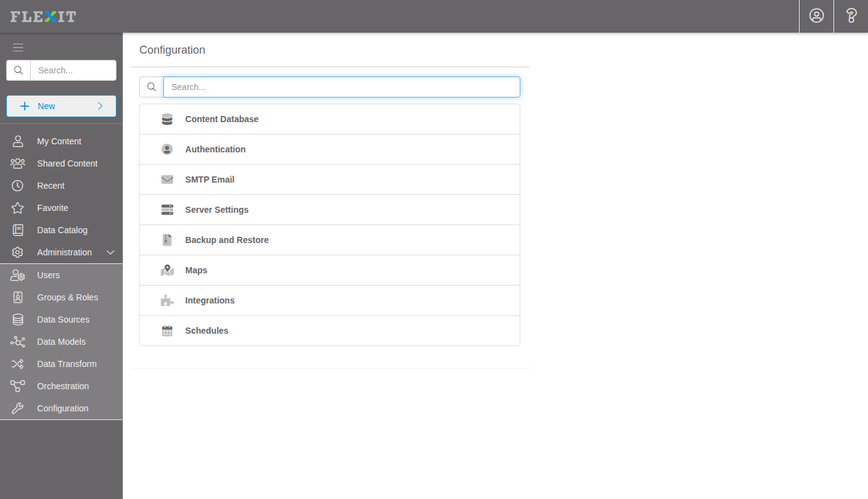Click the Maps pin icon
This screenshot has width=868, height=499.
click(x=167, y=270)
